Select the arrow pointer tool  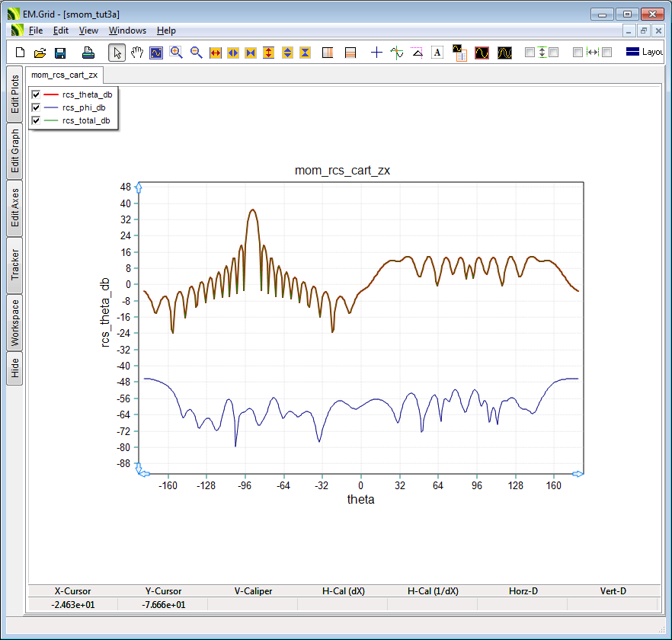[x=117, y=53]
